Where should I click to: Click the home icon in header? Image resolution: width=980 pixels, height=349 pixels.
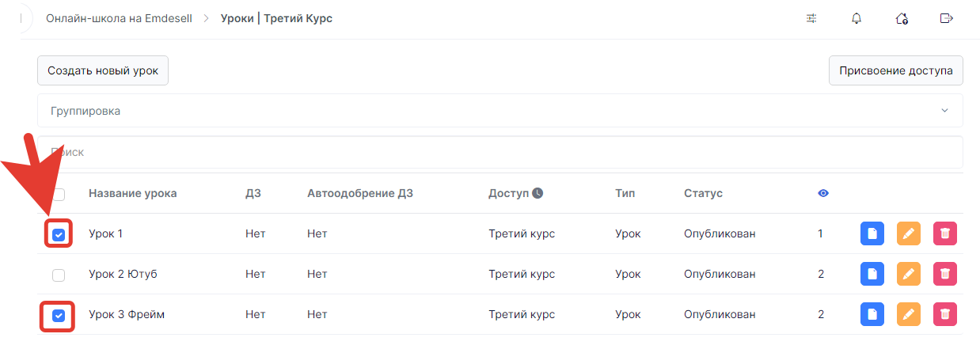click(901, 18)
